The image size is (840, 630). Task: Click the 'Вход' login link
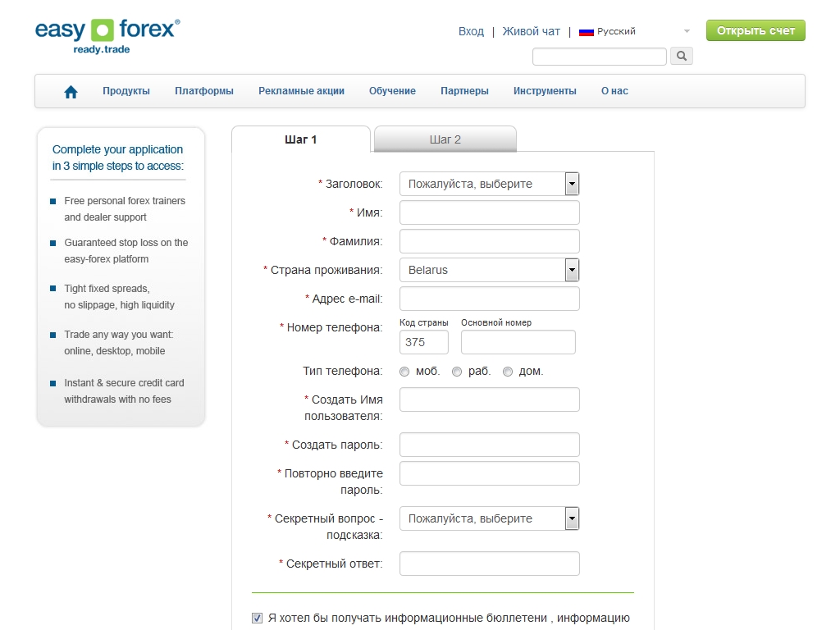[471, 31]
